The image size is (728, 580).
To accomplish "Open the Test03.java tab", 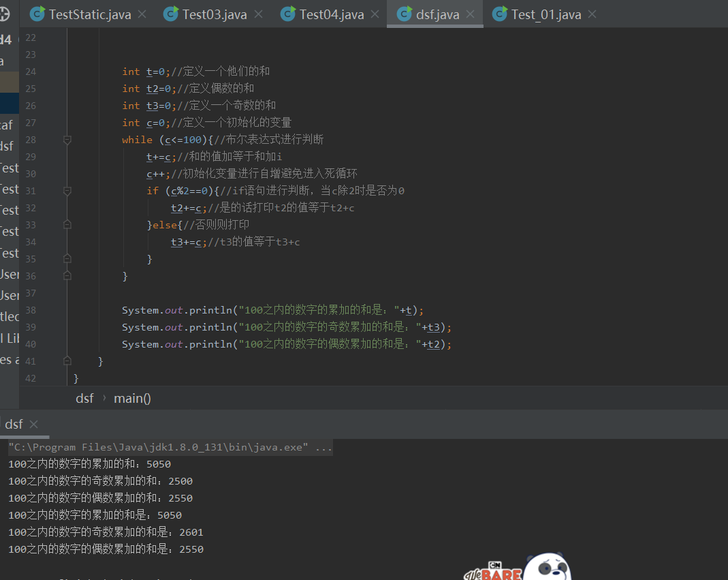I will coord(213,14).
